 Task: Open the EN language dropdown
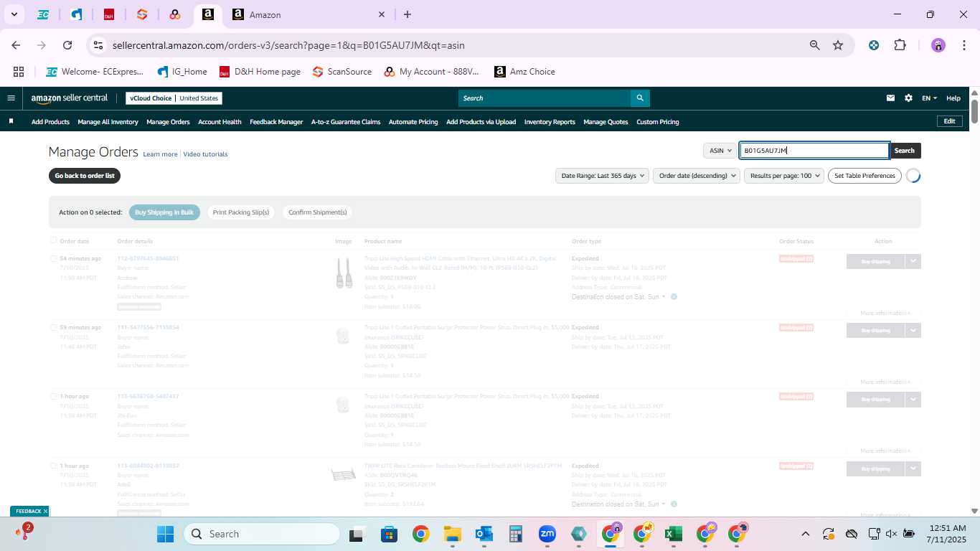pos(929,98)
